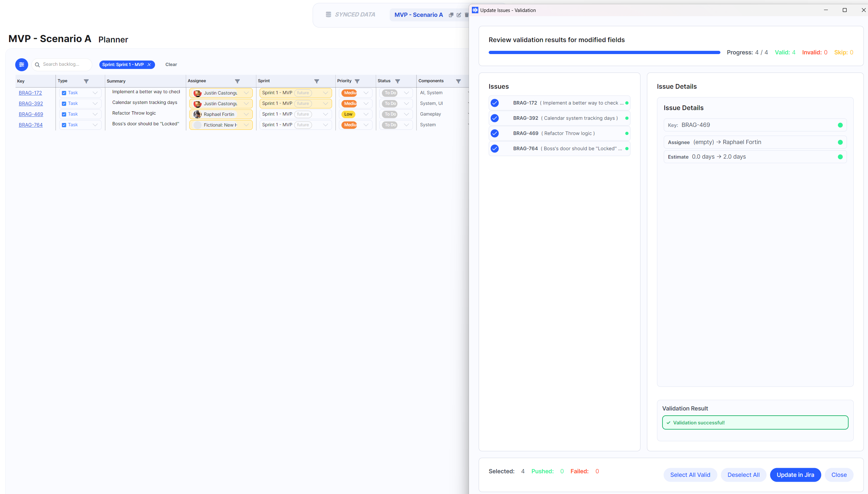
Task: Click the Search backlog input field
Action: [x=64, y=64]
